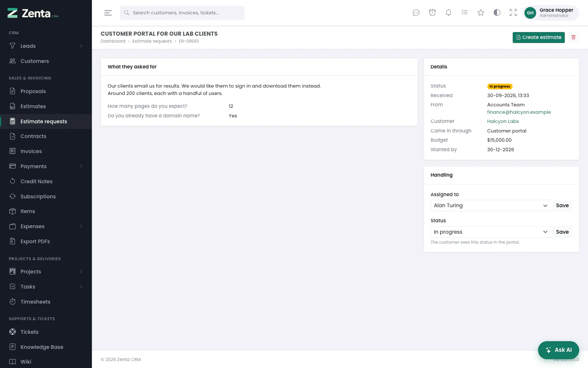Delete estimate request with the trash icon
Viewport: 588px width, 368px height.
point(573,37)
